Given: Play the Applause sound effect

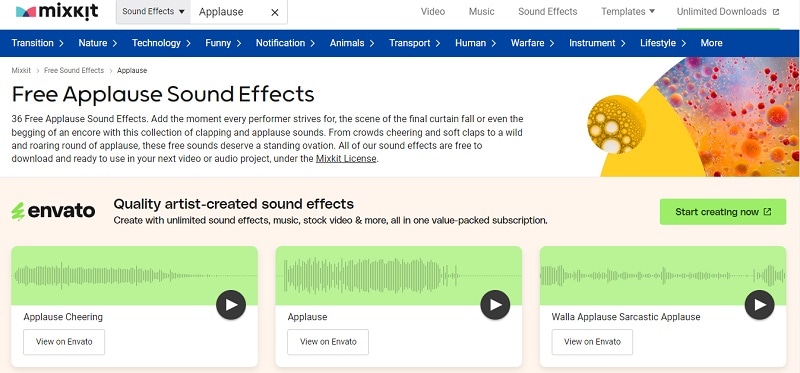Looking at the screenshot, I should (x=495, y=305).
